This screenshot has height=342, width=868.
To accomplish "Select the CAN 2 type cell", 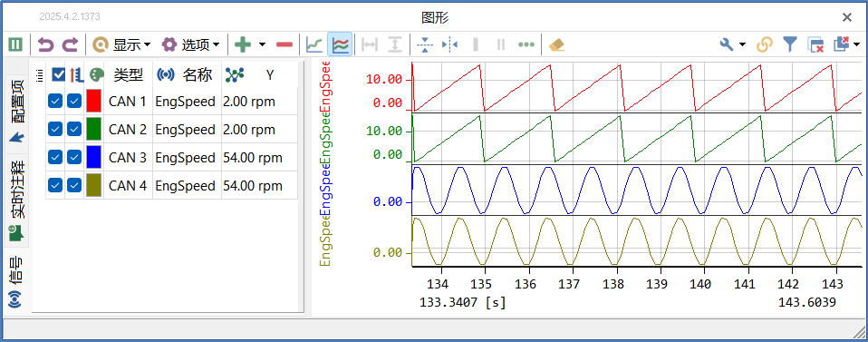I will (128, 129).
